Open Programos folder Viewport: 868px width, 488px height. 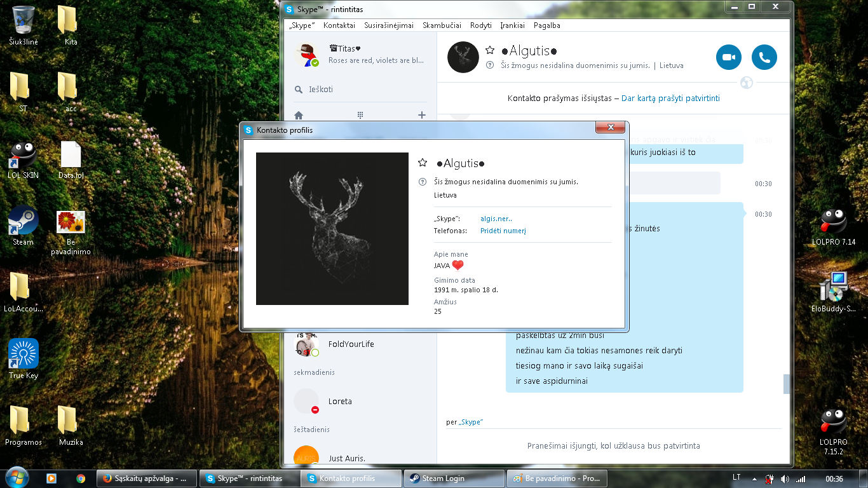click(23, 426)
